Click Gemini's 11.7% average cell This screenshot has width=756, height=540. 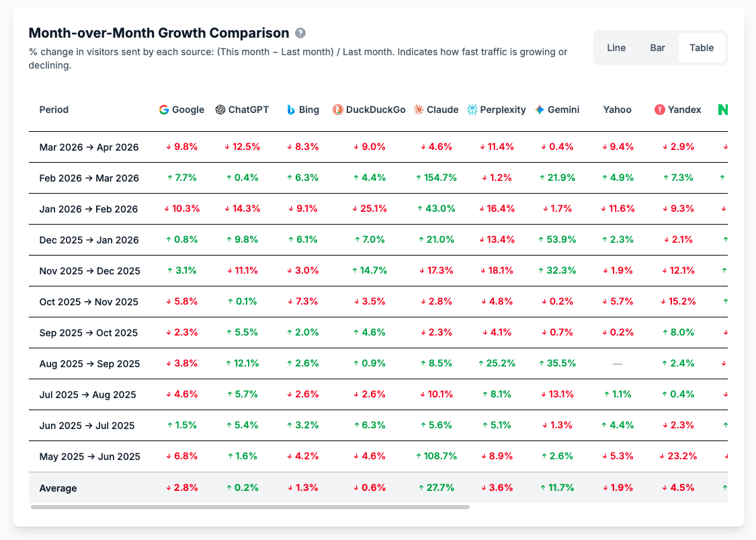click(557, 488)
